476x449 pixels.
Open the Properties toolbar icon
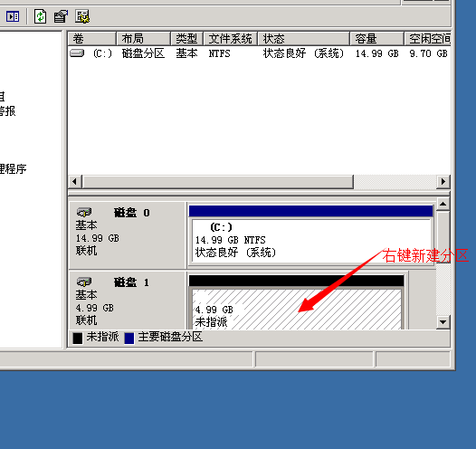tap(61, 16)
